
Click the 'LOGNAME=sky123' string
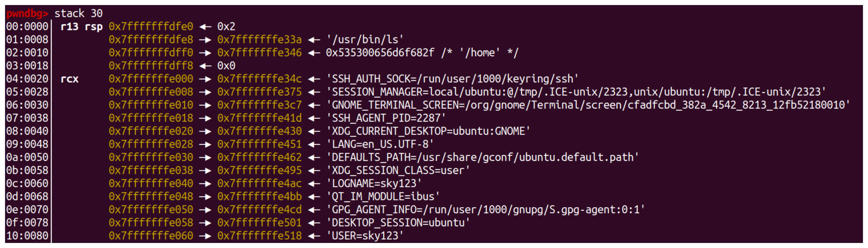click(374, 184)
